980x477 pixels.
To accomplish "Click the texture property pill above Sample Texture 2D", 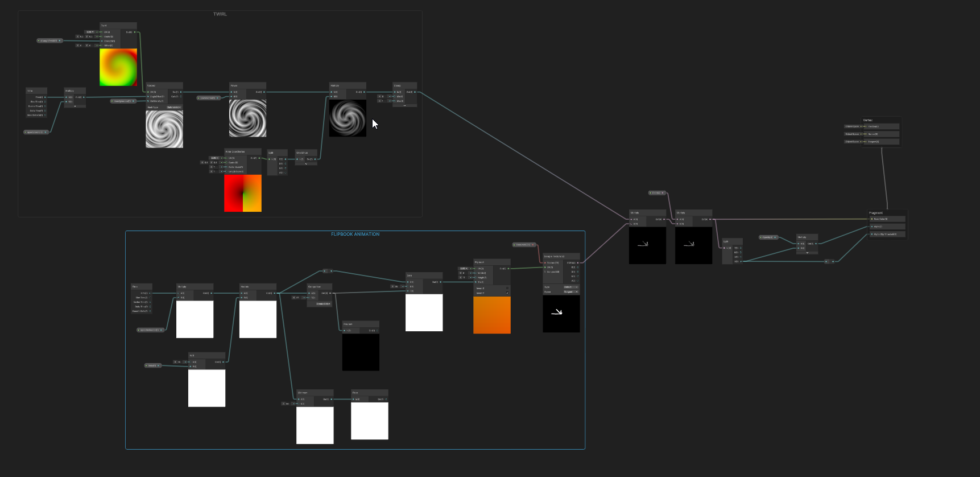I will click(524, 245).
